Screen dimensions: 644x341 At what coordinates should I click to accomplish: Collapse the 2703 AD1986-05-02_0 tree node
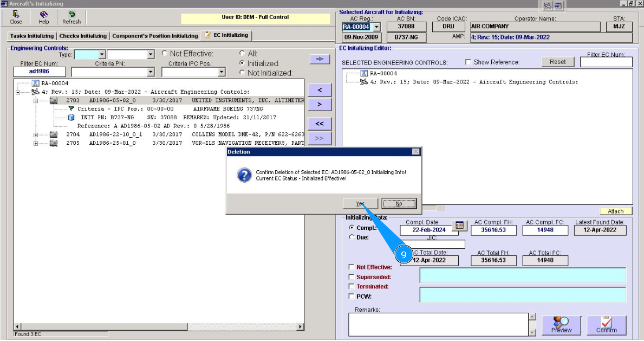[x=36, y=101]
